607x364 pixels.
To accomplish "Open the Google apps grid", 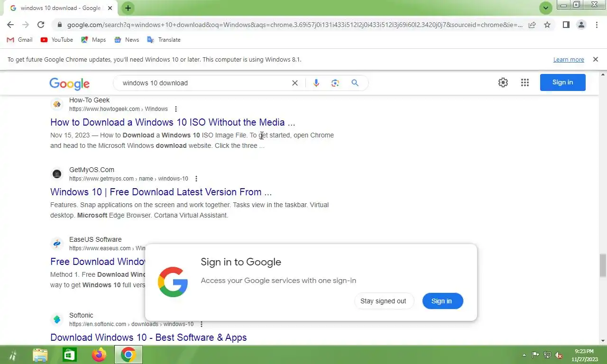I will (x=524, y=82).
